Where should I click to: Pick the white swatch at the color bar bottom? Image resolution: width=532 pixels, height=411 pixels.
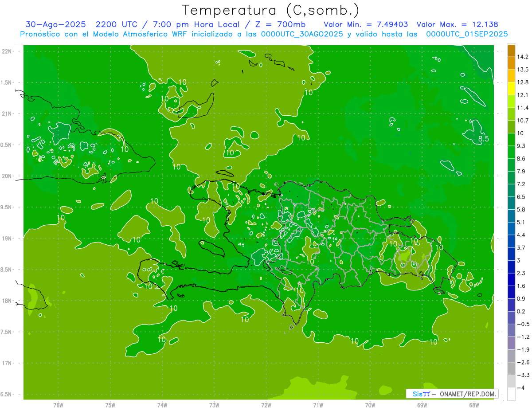point(511,394)
